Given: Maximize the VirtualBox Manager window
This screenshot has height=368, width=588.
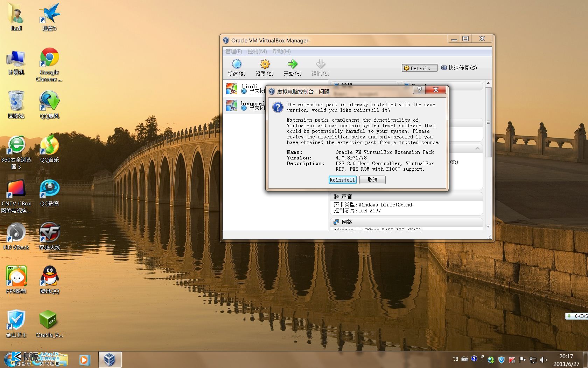Looking at the screenshot, I should 465,39.
